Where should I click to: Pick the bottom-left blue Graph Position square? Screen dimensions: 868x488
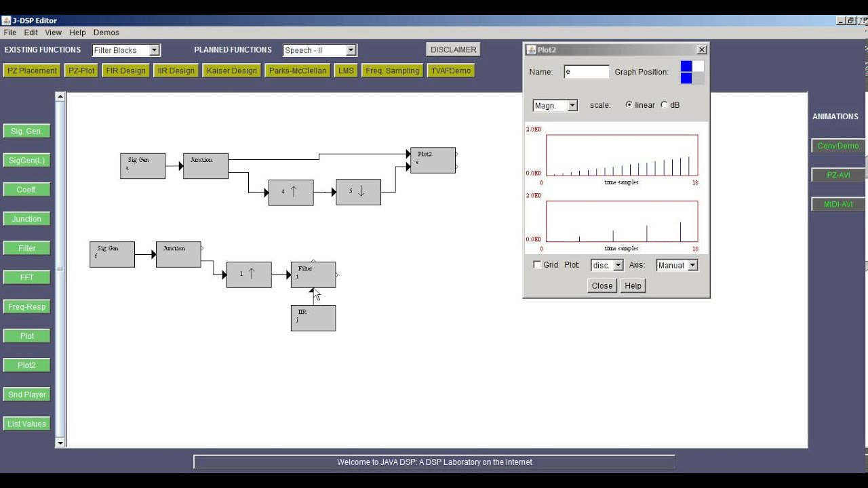[x=686, y=79]
